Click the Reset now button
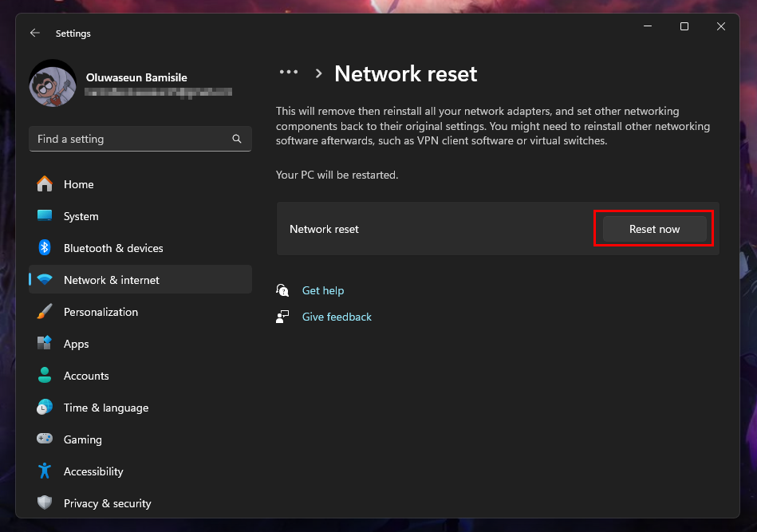This screenshot has height=532, width=757. point(654,229)
